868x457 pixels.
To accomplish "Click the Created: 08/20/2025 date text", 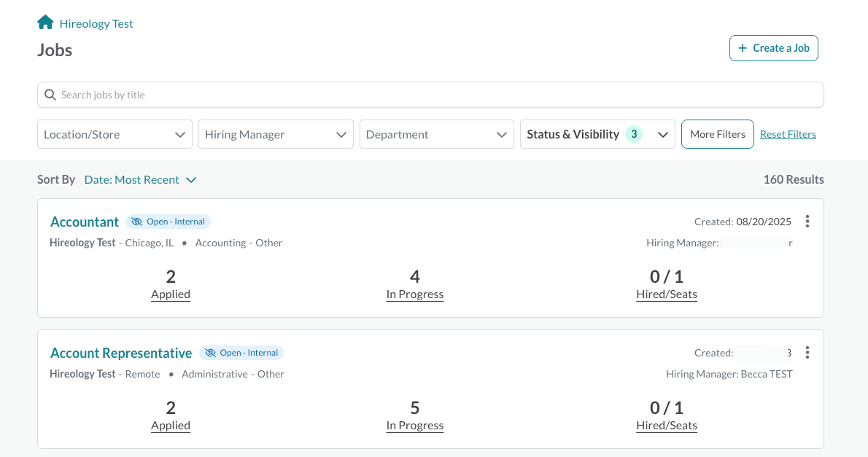I will [x=743, y=222].
